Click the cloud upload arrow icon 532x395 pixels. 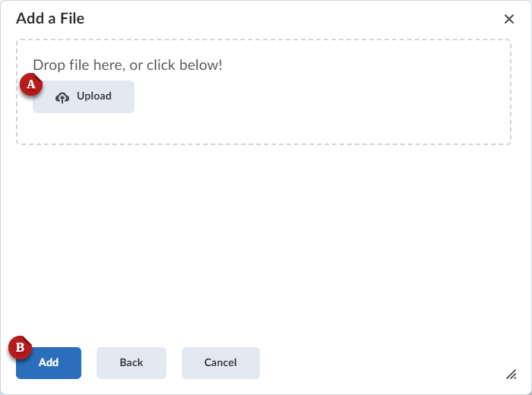pyautogui.click(x=62, y=97)
